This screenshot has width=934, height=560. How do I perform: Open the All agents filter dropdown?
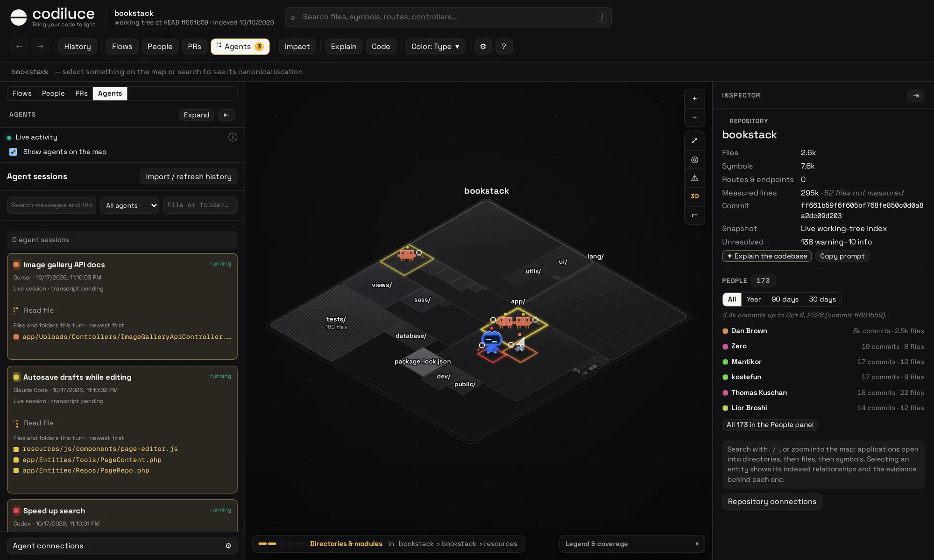point(130,205)
